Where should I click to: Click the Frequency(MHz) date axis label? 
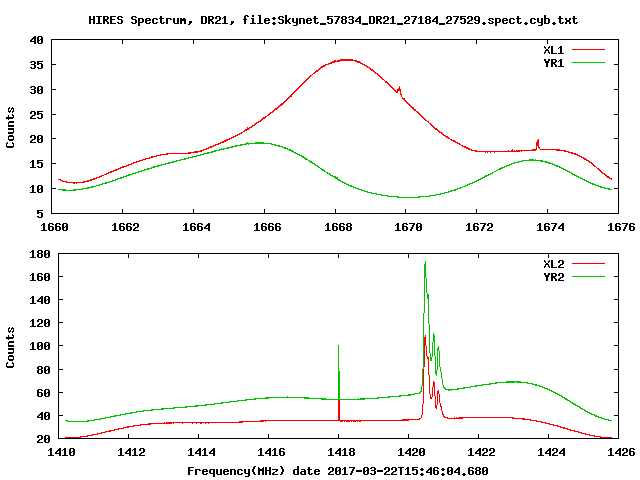338,470
